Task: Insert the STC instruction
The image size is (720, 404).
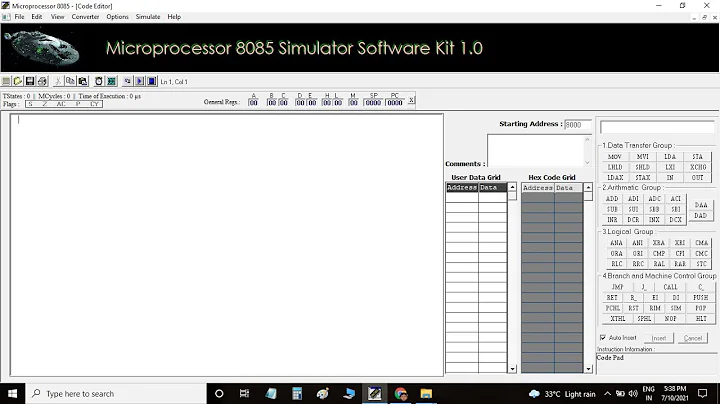Action: point(701,264)
